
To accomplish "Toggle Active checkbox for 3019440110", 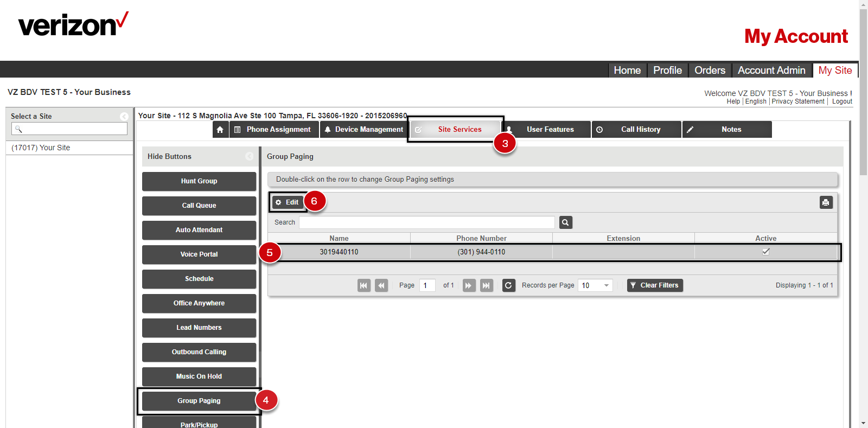I will click(766, 252).
